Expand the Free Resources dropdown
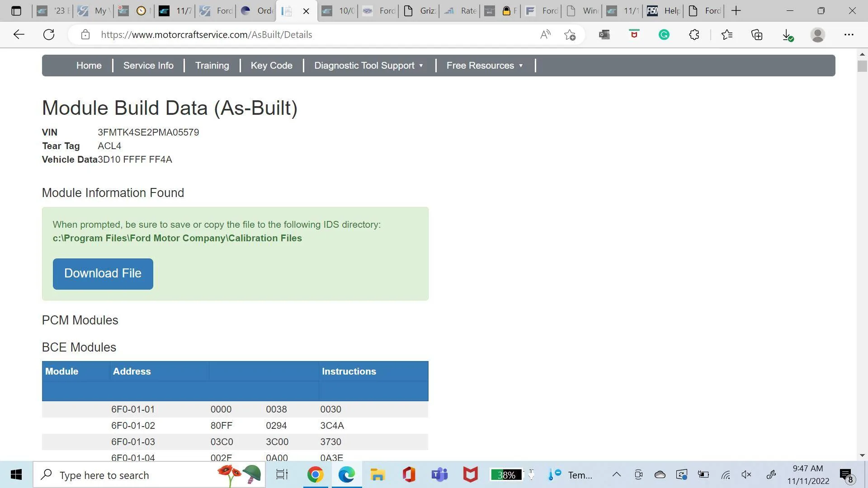The height and width of the screenshot is (488, 868). pos(485,66)
